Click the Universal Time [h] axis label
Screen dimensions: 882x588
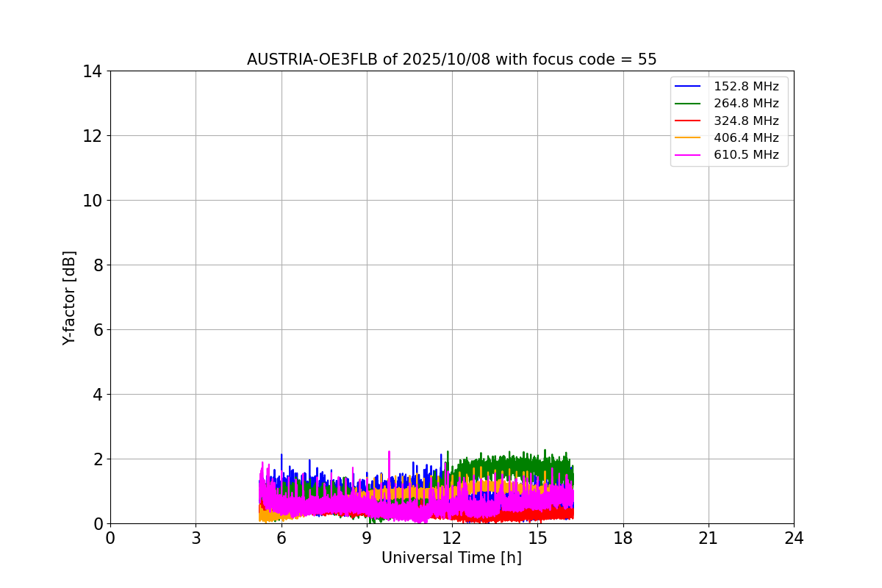(x=451, y=558)
